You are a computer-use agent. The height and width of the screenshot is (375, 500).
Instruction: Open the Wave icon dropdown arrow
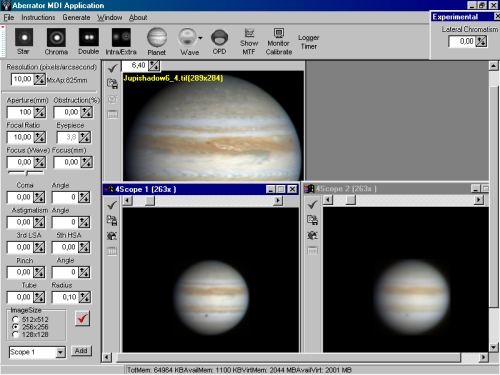coord(200,38)
